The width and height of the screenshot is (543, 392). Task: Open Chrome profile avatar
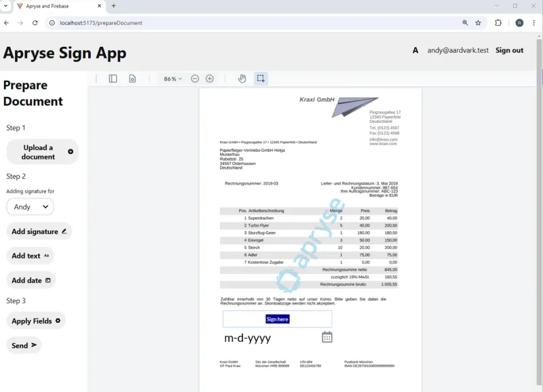(519, 23)
